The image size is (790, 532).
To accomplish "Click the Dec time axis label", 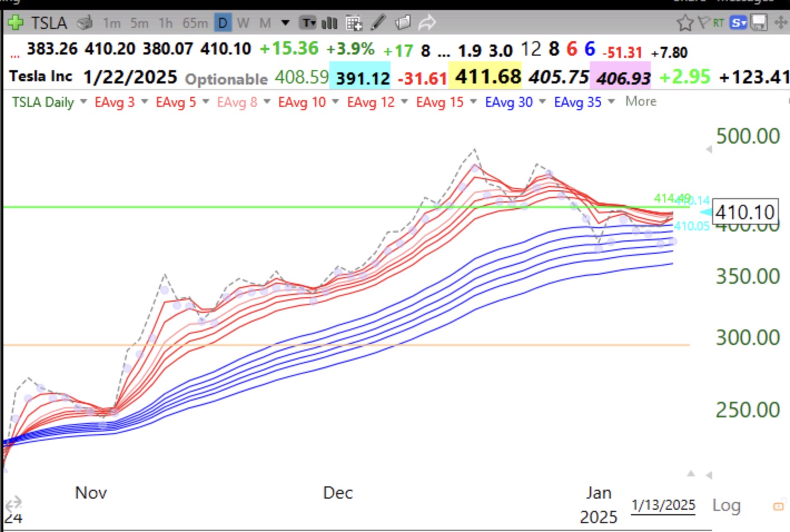I will 338,493.
